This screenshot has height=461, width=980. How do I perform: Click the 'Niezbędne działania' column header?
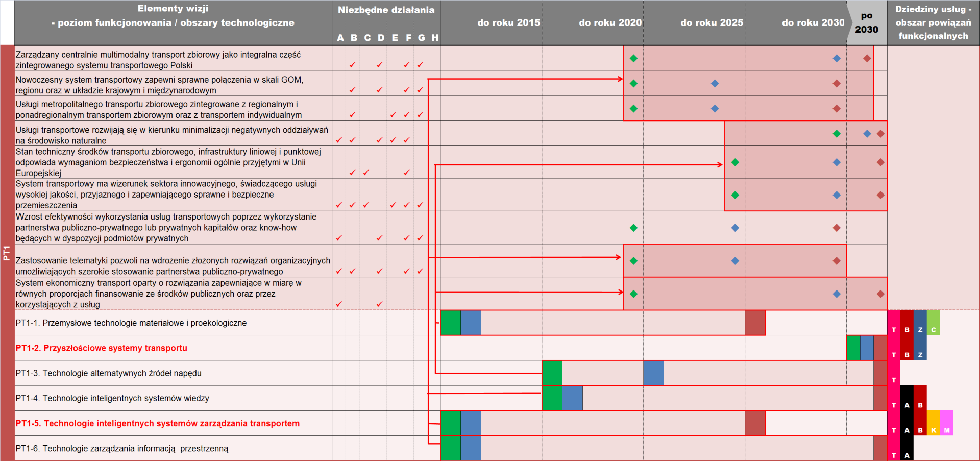pyautogui.click(x=386, y=10)
